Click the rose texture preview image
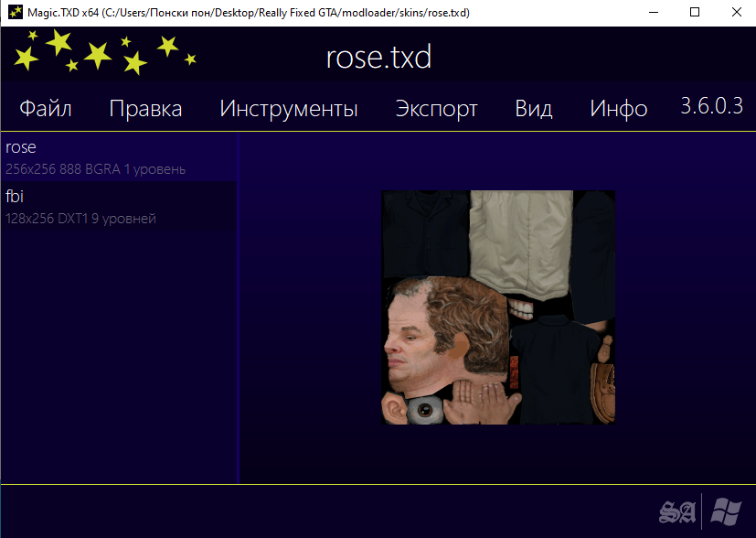756x538 pixels. pyautogui.click(x=498, y=307)
